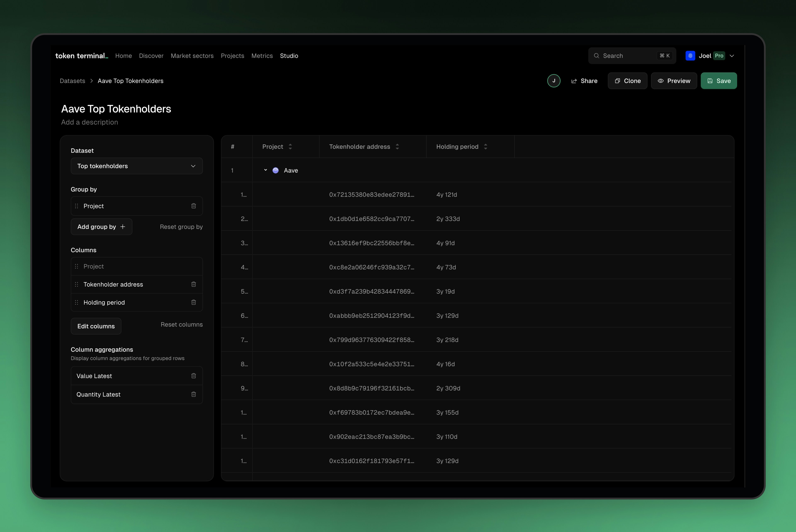Click the J collaborator avatar
Viewport: 796px width, 532px height.
coord(554,81)
